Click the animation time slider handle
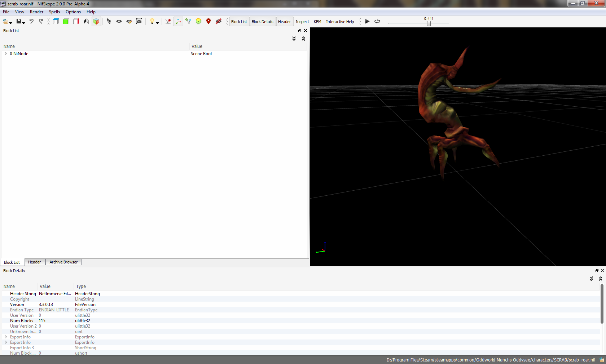Screen dimensions: 606x364 click(x=429, y=23)
